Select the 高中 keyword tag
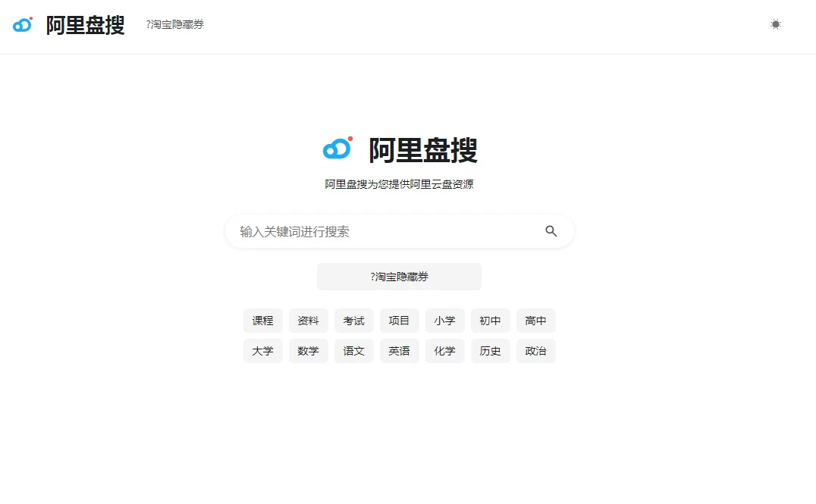Viewport: 816px width, 504px height. pos(535,320)
